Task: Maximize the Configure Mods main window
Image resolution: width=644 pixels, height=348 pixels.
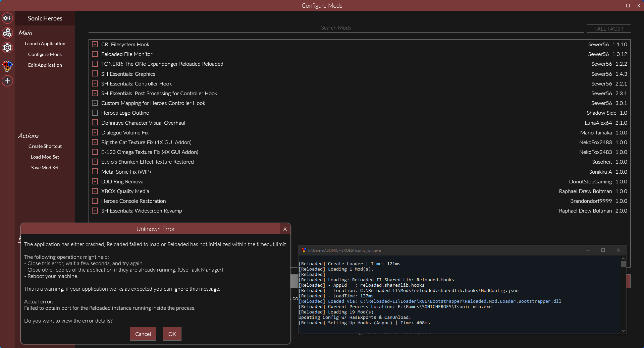Action: 628,6
